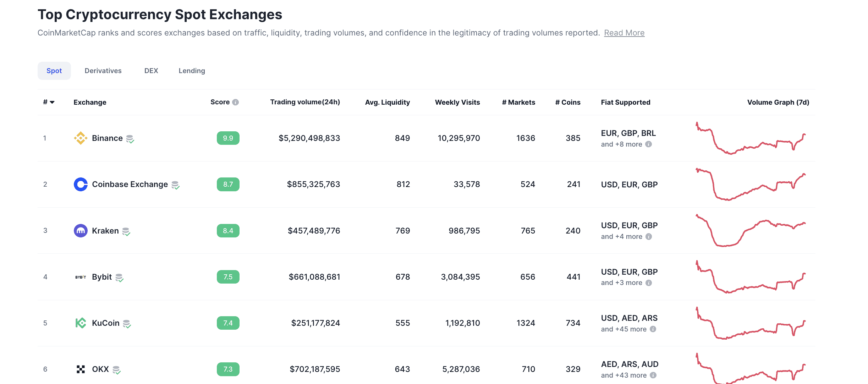This screenshot has height=384, width=868.
Task: Click the KuCoin logo icon
Action: click(81, 323)
